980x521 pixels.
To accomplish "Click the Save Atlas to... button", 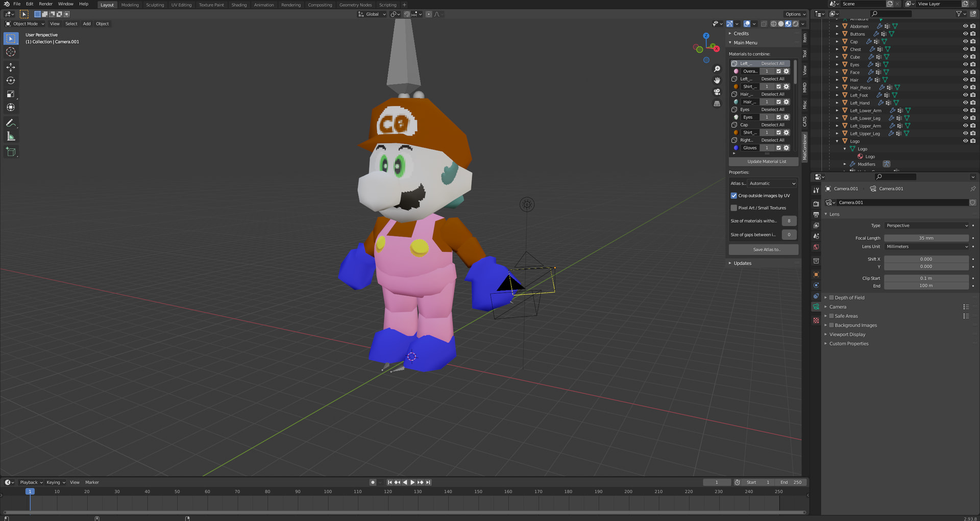I will (764, 250).
